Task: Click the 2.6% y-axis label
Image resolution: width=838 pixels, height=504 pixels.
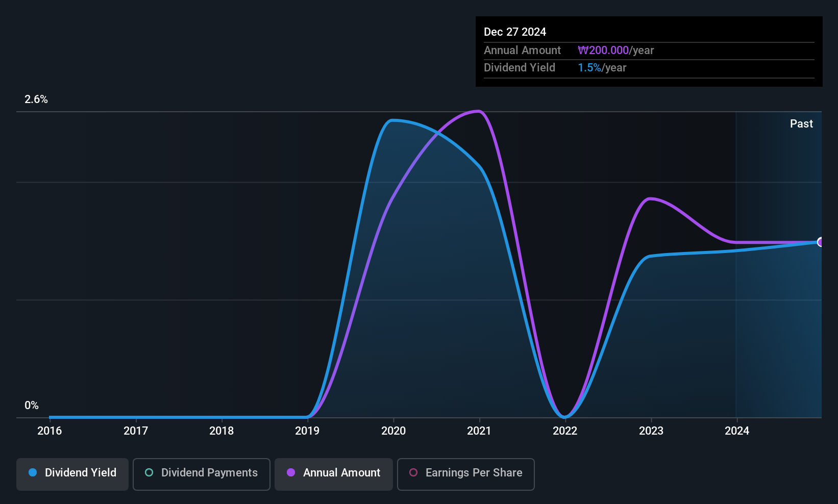Action: click(36, 99)
